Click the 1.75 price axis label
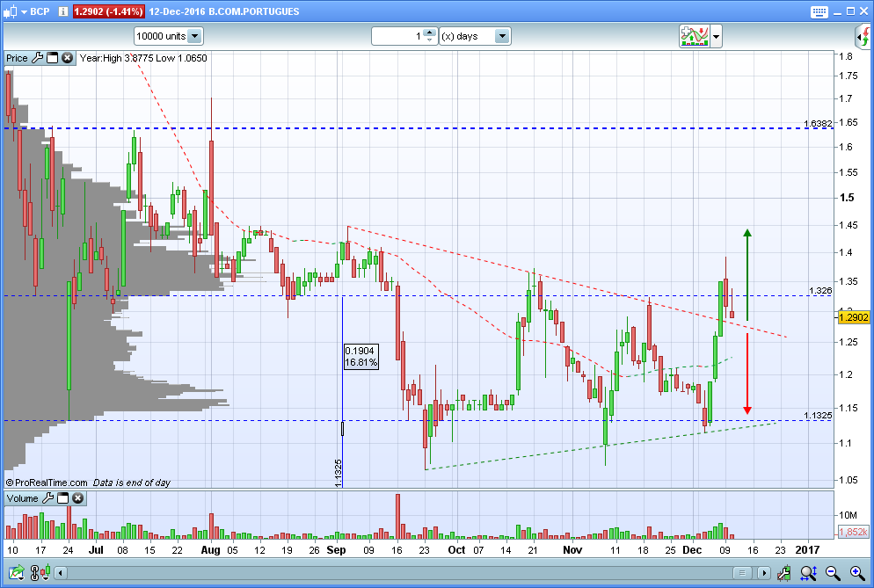 pyautogui.click(x=849, y=76)
